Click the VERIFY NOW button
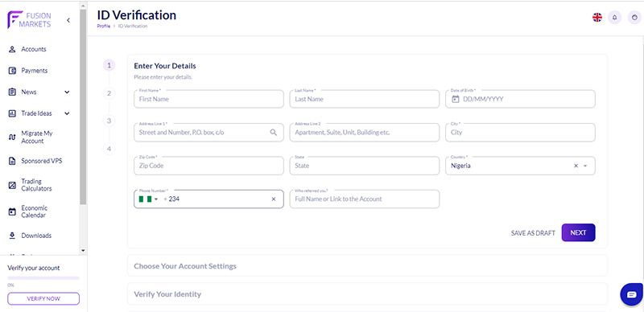644x312 pixels. (43, 298)
